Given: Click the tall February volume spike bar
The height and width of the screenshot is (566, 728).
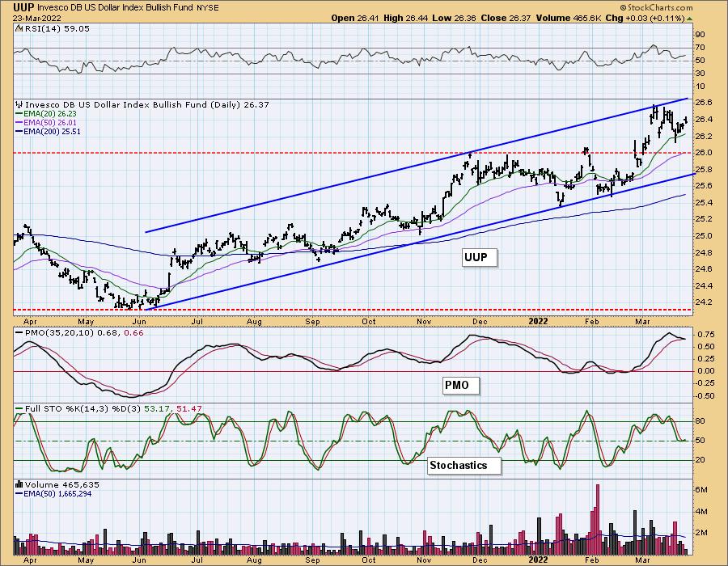Looking at the screenshot, I should (597, 520).
